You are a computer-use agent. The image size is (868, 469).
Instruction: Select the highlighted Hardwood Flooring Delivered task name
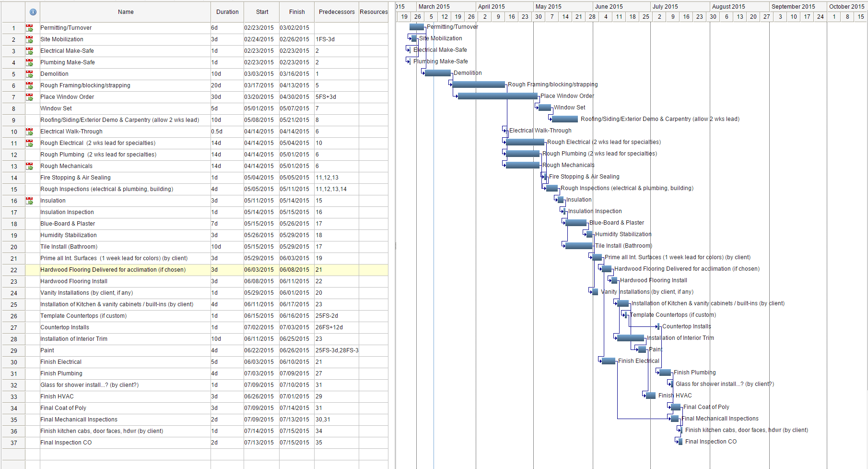click(x=113, y=270)
